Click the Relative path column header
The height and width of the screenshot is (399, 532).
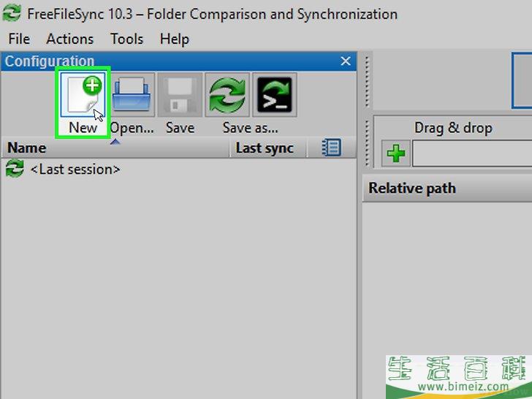click(x=447, y=189)
